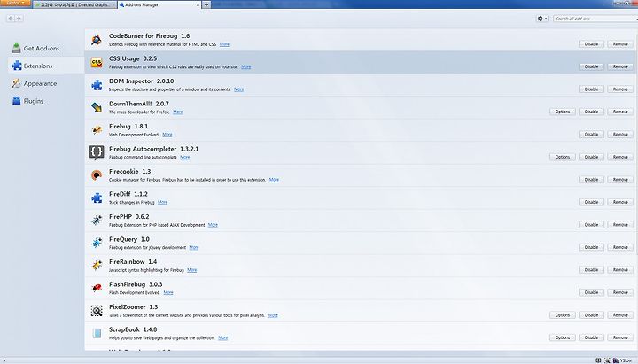Image resolution: width=638 pixels, height=364 pixels.
Task: Remove CodeBurner for Firebug
Action: pos(620,44)
